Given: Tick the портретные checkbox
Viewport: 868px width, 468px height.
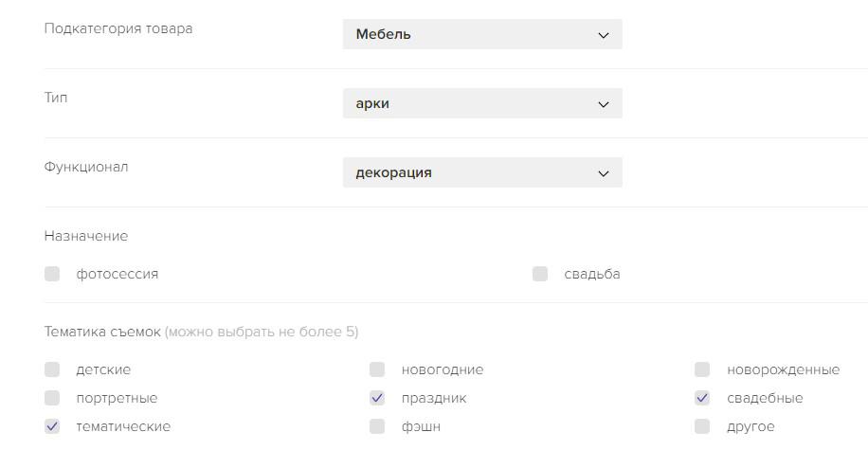Looking at the screenshot, I should tap(52, 398).
